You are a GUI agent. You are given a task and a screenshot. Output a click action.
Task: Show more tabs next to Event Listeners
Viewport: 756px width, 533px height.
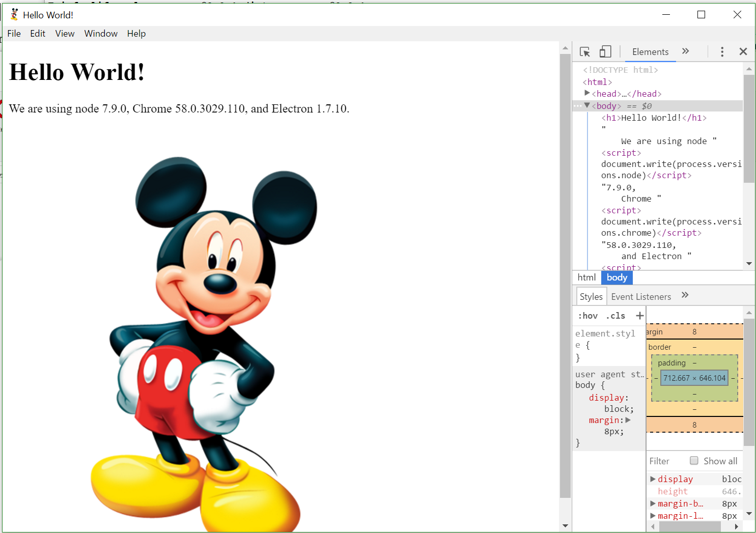(685, 295)
